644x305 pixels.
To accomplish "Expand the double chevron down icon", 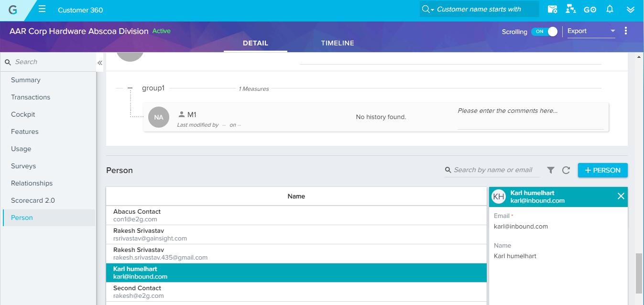I will click(x=631, y=10).
